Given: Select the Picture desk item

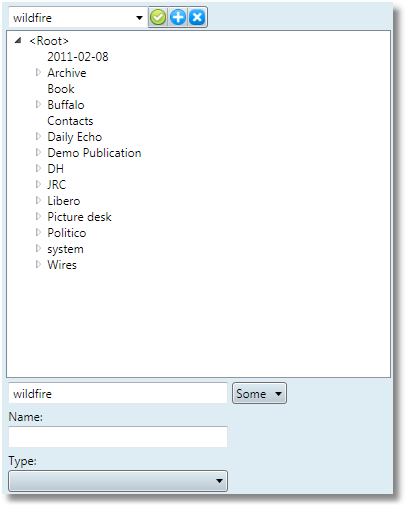Looking at the screenshot, I should (x=79, y=217).
